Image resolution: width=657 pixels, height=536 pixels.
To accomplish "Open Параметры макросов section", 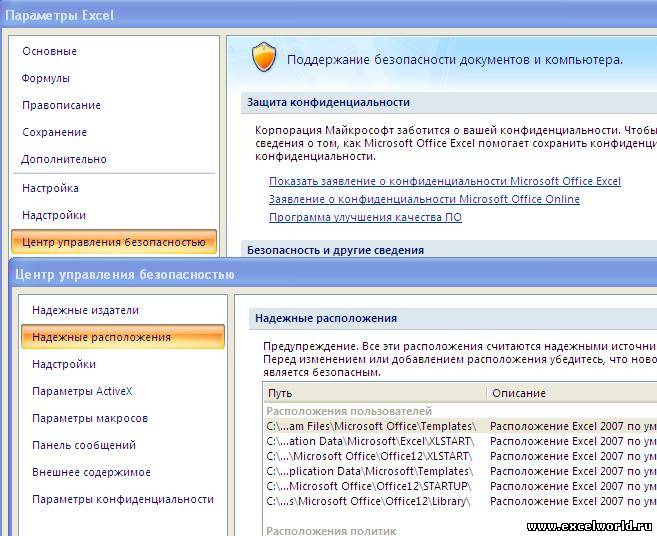I will [90, 418].
